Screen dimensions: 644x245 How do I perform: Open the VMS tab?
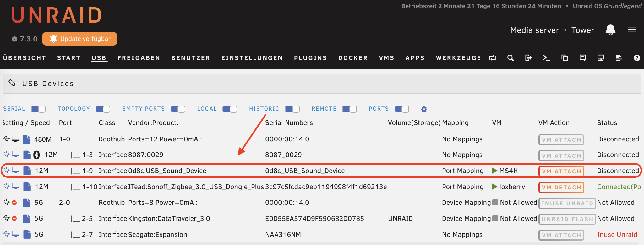pyautogui.click(x=387, y=58)
